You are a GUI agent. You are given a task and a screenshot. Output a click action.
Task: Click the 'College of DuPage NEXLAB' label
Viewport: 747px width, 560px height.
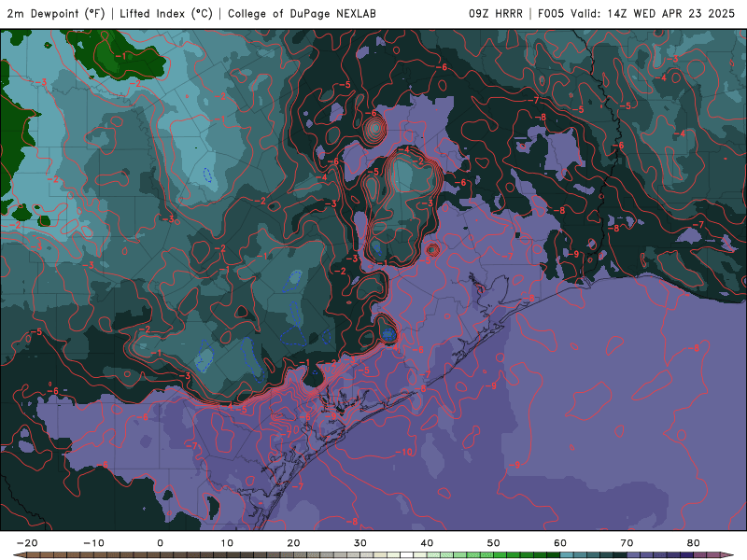[302, 13]
